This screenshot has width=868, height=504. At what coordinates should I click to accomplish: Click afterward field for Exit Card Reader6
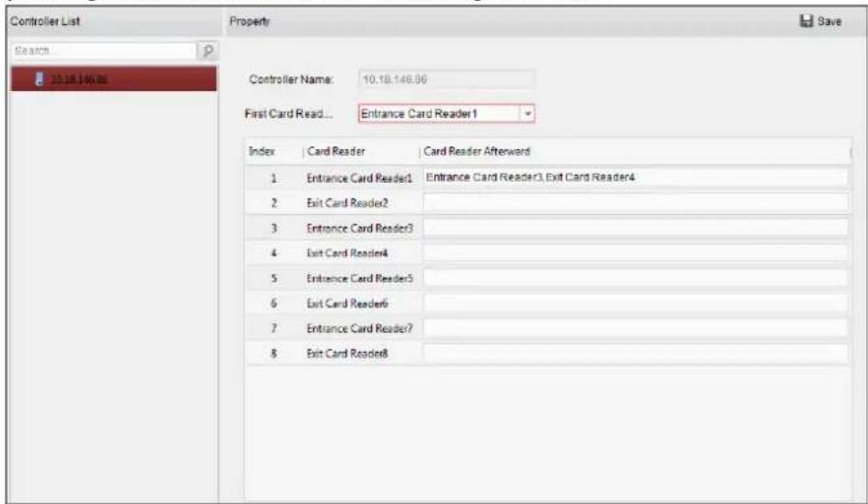coord(635,303)
